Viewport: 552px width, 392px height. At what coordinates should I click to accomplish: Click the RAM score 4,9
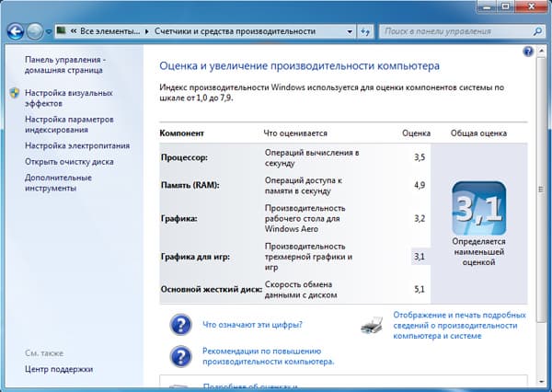[420, 185]
